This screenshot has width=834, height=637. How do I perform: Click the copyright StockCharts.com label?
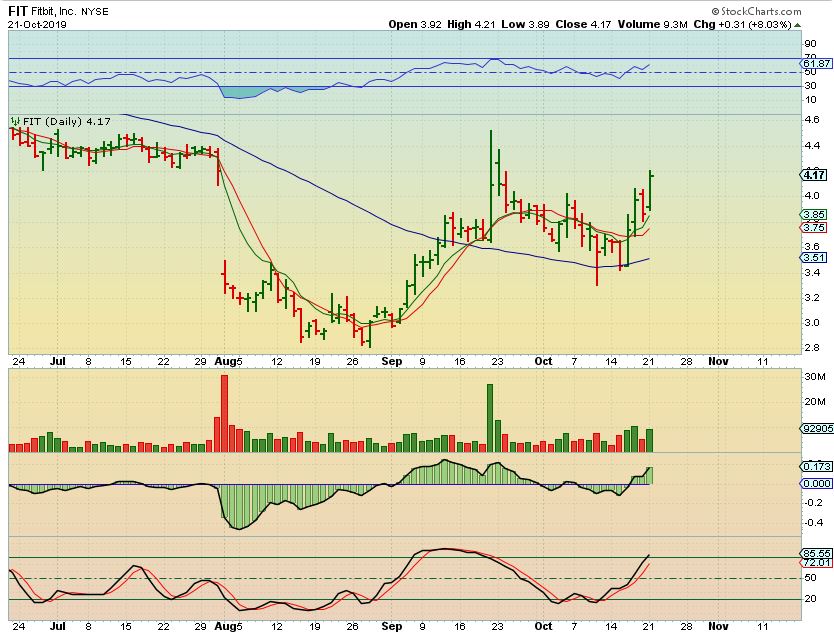756,11
